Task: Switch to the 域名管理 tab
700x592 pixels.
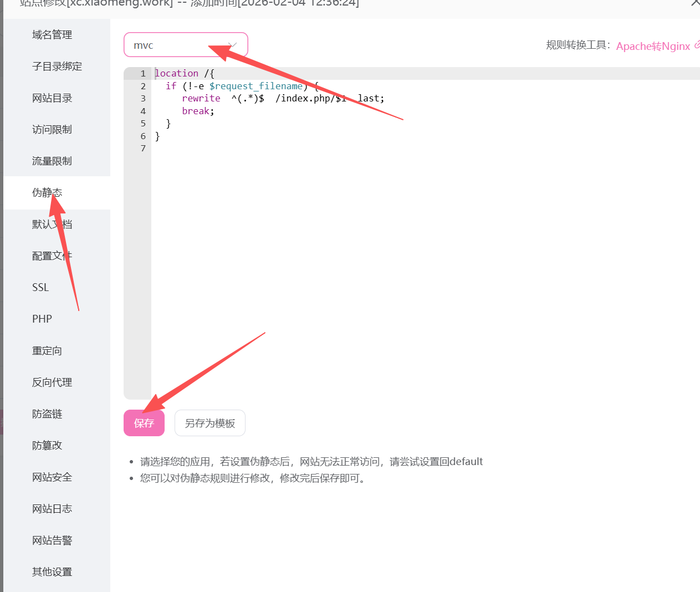Action: click(52, 35)
